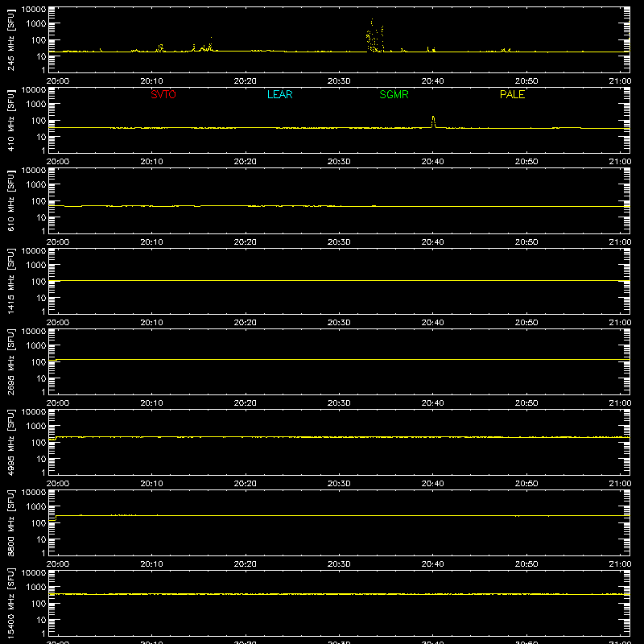
Task: Click the 10 y-axis value in 1415 MHz plot
Action: coord(41,298)
